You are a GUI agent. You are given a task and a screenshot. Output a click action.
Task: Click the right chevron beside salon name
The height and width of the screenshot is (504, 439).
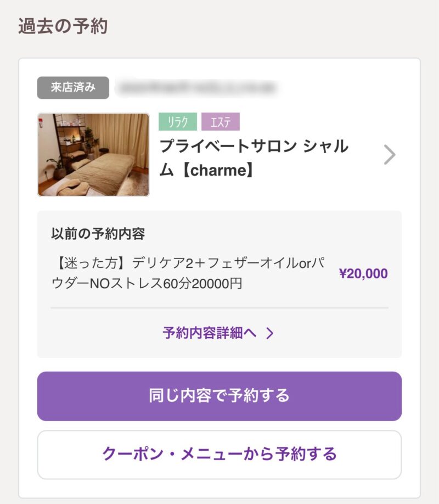tap(389, 155)
